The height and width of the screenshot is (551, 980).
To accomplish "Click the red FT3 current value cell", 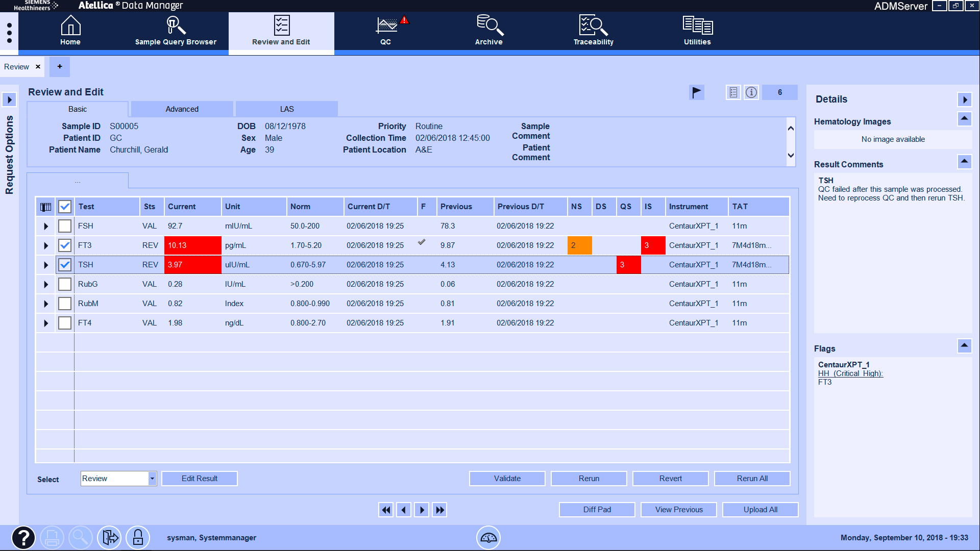I will [x=192, y=245].
